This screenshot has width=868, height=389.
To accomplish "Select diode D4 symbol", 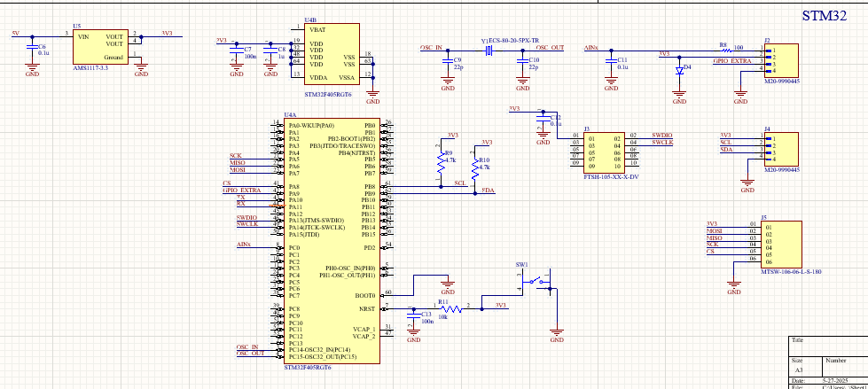I will point(679,71).
